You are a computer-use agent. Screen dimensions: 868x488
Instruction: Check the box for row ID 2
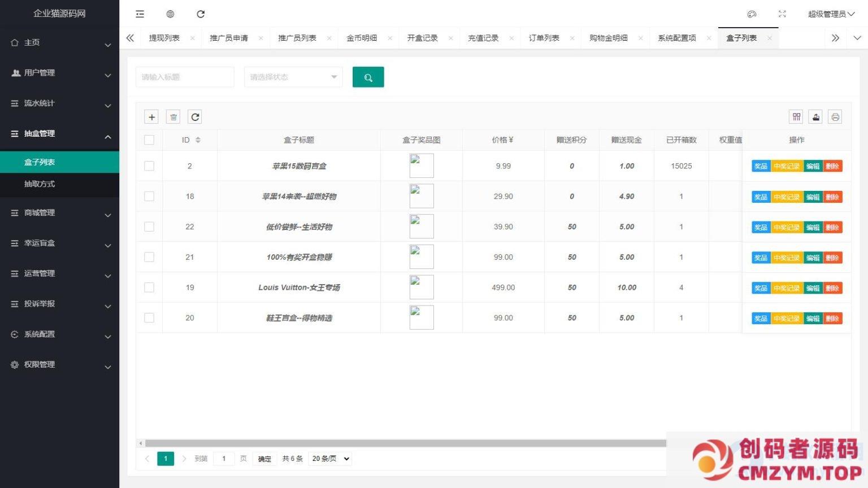(x=149, y=166)
